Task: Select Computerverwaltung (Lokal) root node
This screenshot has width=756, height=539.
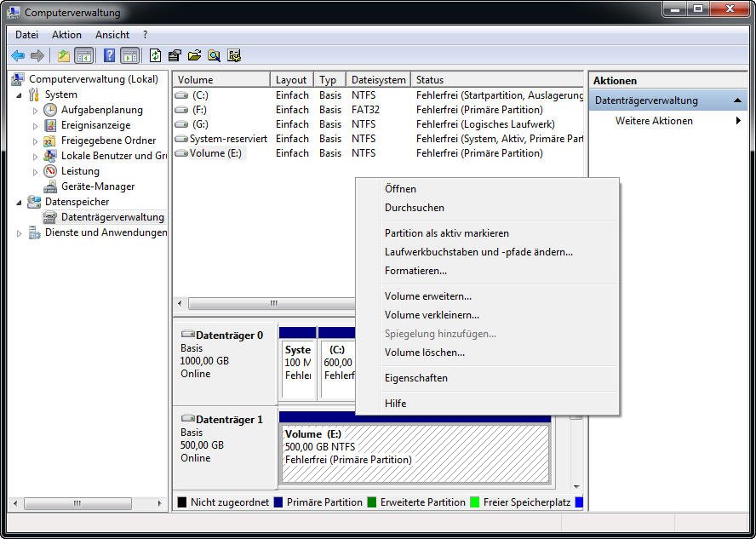Action: tap(94, 79)
